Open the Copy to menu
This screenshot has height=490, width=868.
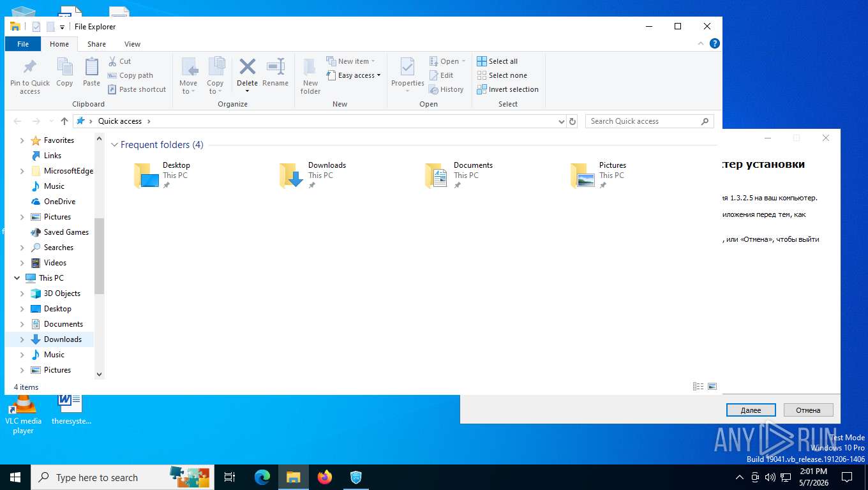pyautogui.click(x=216, y=76)
